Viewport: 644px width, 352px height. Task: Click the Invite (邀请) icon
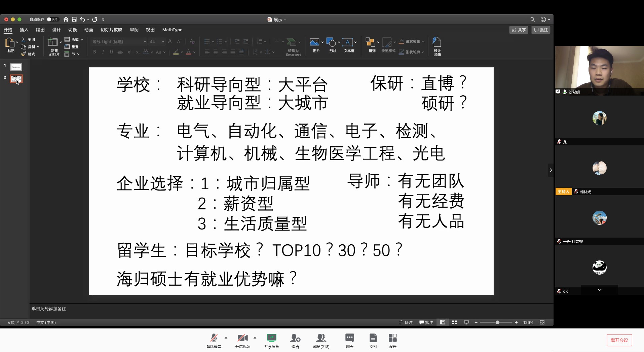pos(295,338)
